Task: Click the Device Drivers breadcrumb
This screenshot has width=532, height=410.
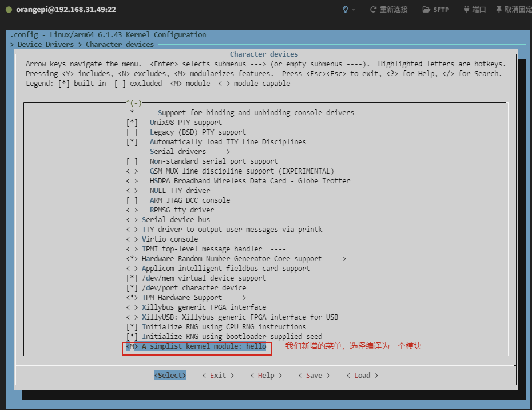Action: (45, 45)
